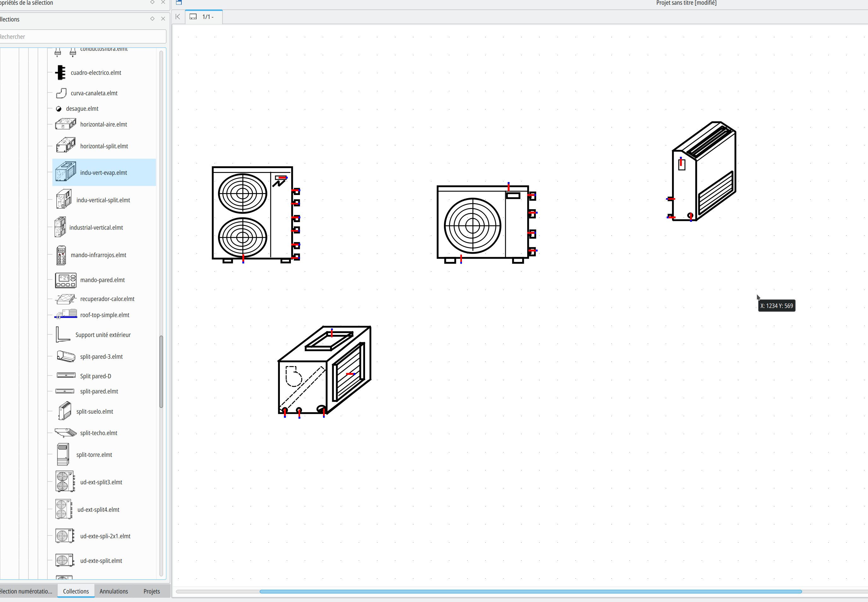Select the roof-top-simple.elmt icon
This screenshot has height=602, width=868.
pyautogui.click(x=66, y=314)
